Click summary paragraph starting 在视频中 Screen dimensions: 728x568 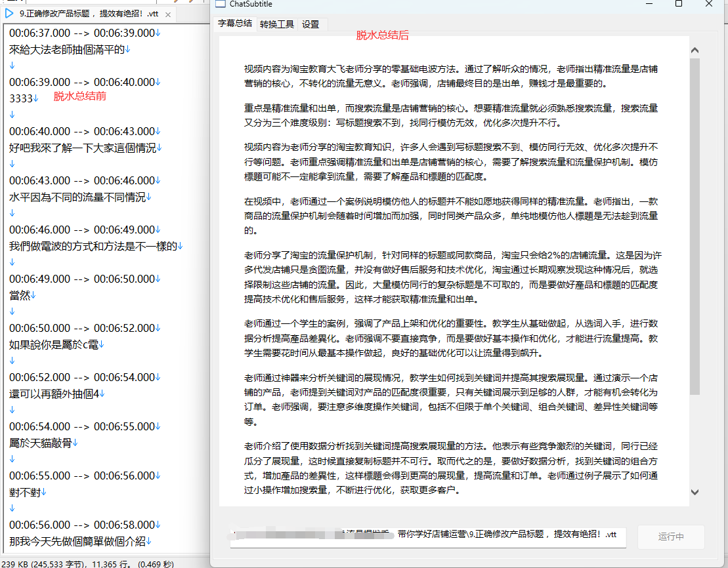[x=451, y=216]
